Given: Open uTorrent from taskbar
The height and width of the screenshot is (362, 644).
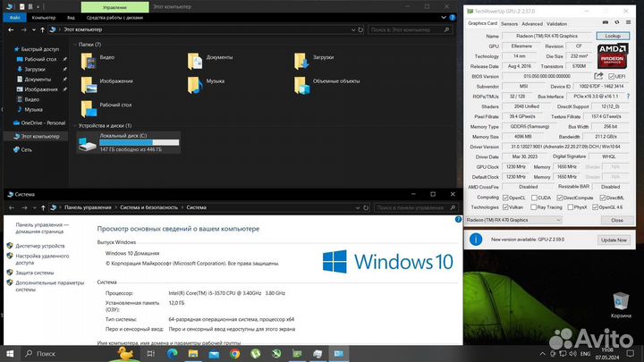Looking at the screenshot, I should point(256,353).
